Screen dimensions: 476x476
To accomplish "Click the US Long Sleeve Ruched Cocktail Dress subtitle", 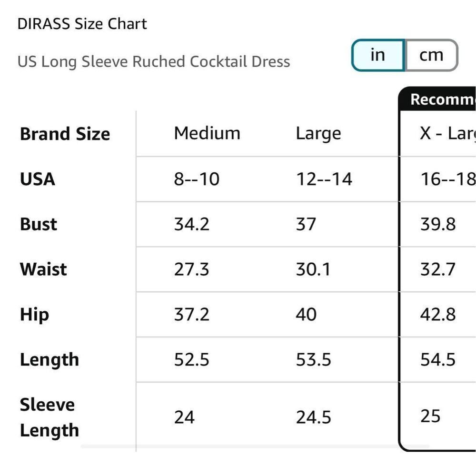I will coord(154,62).
